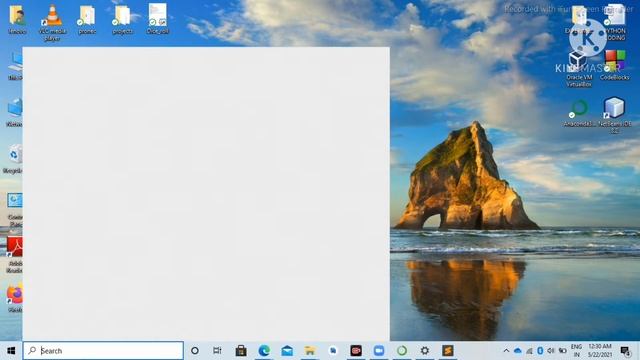Switch the ENG IN input language

point(576,351)
